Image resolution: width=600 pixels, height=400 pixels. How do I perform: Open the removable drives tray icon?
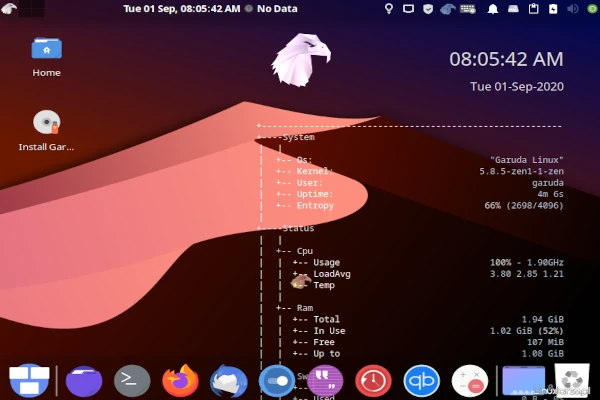[513, 8]
